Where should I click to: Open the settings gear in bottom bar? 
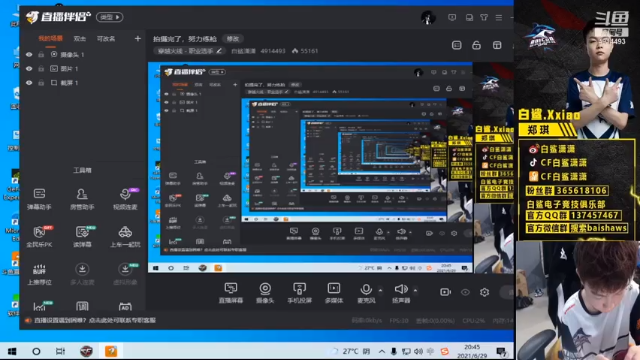pos(484,292)
